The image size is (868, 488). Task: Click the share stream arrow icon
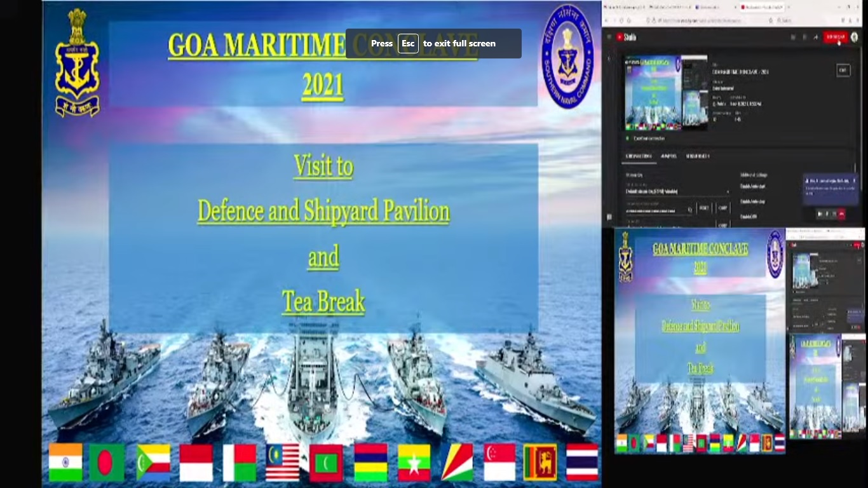815,37
